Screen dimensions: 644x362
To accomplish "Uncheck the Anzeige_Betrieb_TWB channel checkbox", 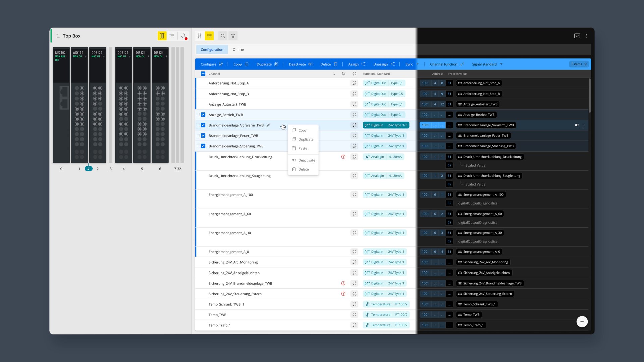I will [x=203, y=114].
